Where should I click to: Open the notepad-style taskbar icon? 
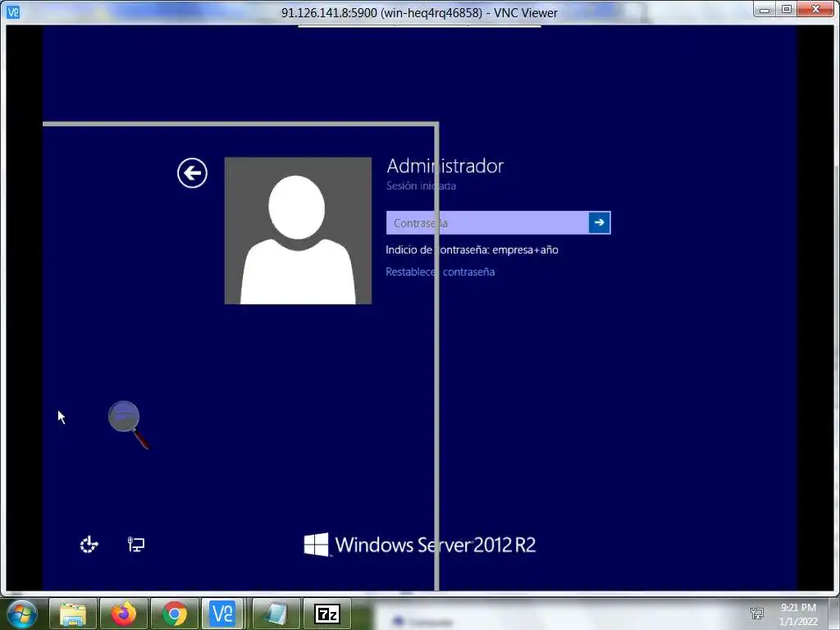(x=276, y=614)
